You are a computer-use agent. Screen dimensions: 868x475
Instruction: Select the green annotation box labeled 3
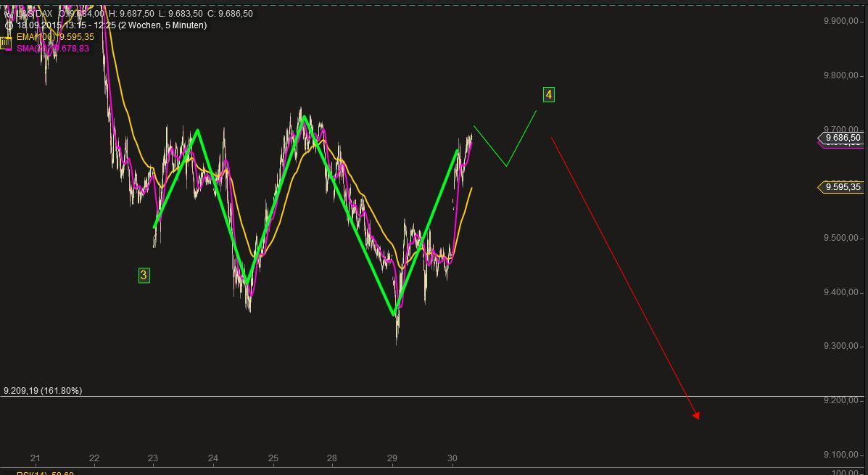(144, 275)
